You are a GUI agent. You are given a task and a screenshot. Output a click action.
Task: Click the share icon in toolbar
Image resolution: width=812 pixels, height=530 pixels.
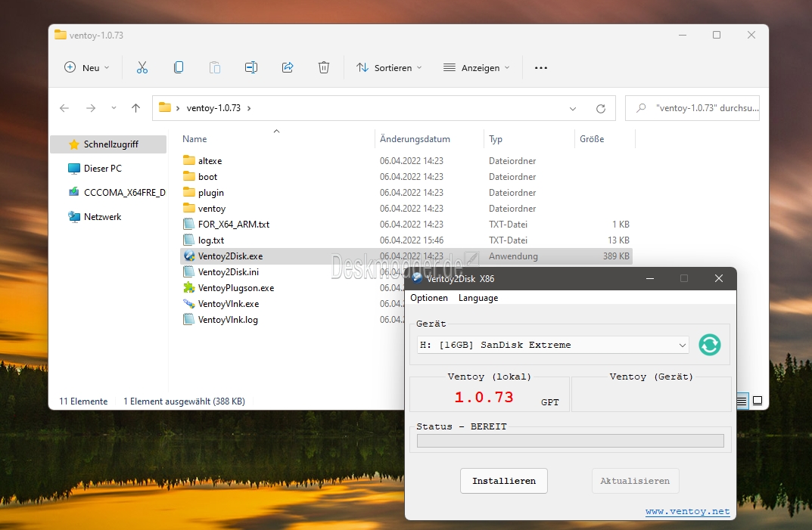[x=288, y=67]
